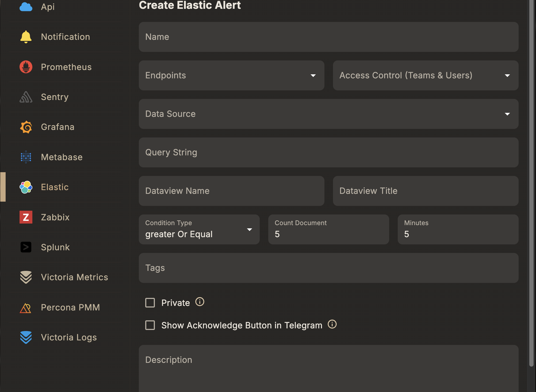Viewport: 536px width, 392px height.
Task: Click the vertical scrollbar on the right
Action: [x=531, y=183]
